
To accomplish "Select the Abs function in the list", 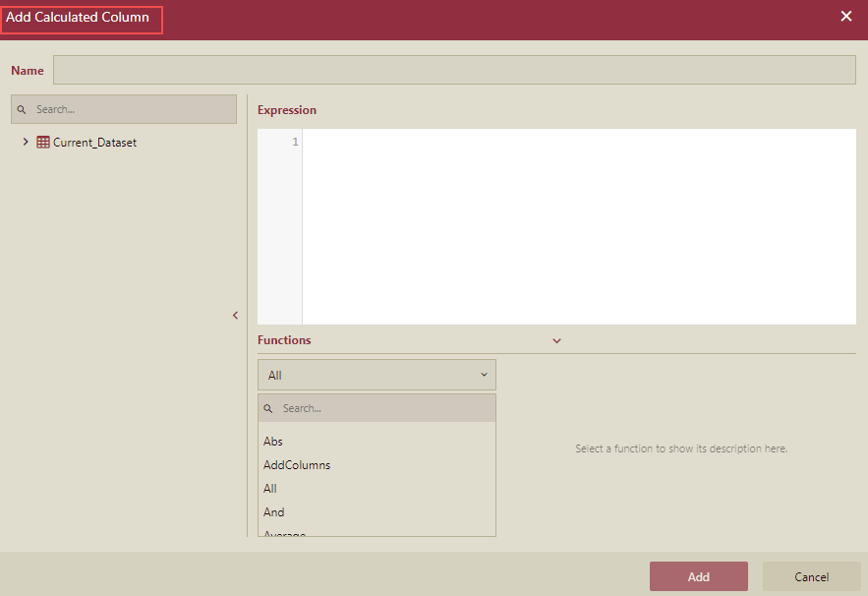I will (272, 441).
